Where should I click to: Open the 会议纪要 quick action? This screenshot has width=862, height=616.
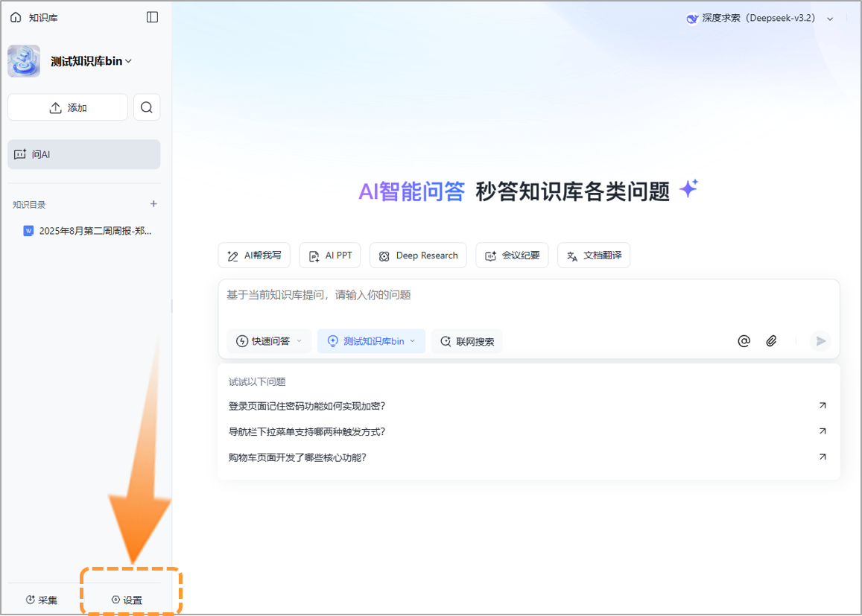tap(512, 255)
